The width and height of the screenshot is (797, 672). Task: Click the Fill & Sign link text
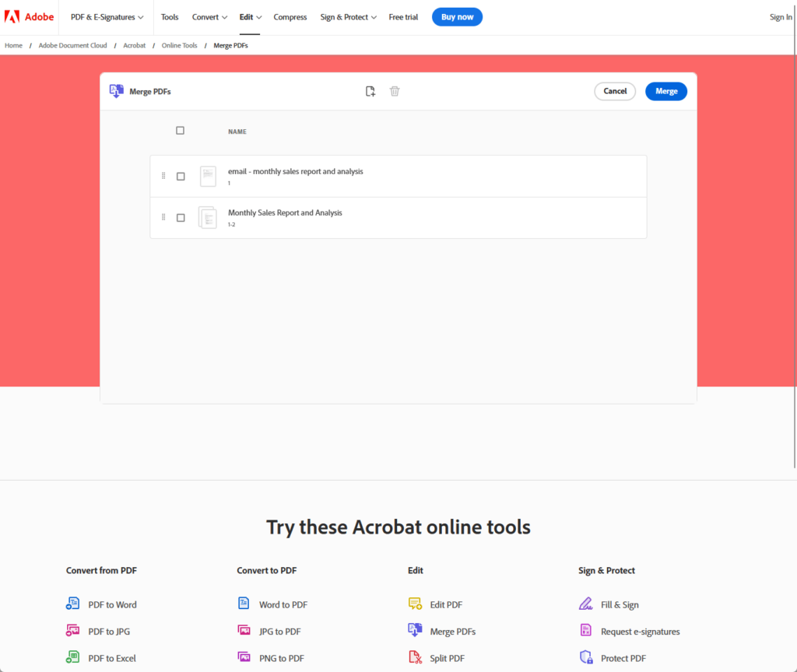620,604
